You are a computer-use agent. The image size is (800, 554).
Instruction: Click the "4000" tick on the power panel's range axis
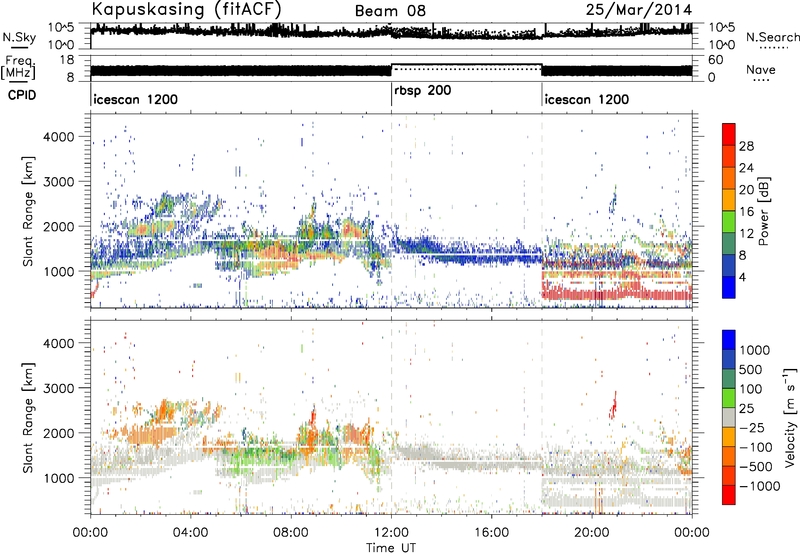click(59, 137)
